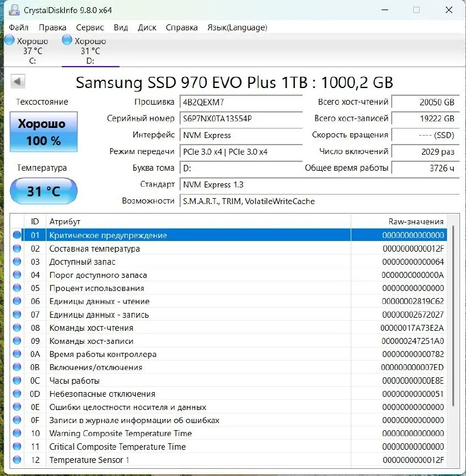Select row 01 Критическое предупреждение
The width and height of the screenshot is (466, 476).
(229, 235)
